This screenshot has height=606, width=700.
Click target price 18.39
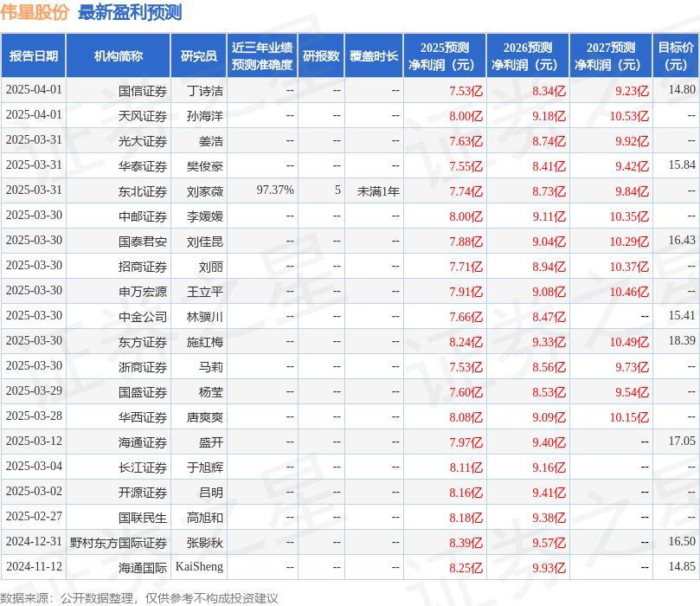pyautogui.click(x=682, y=340)
